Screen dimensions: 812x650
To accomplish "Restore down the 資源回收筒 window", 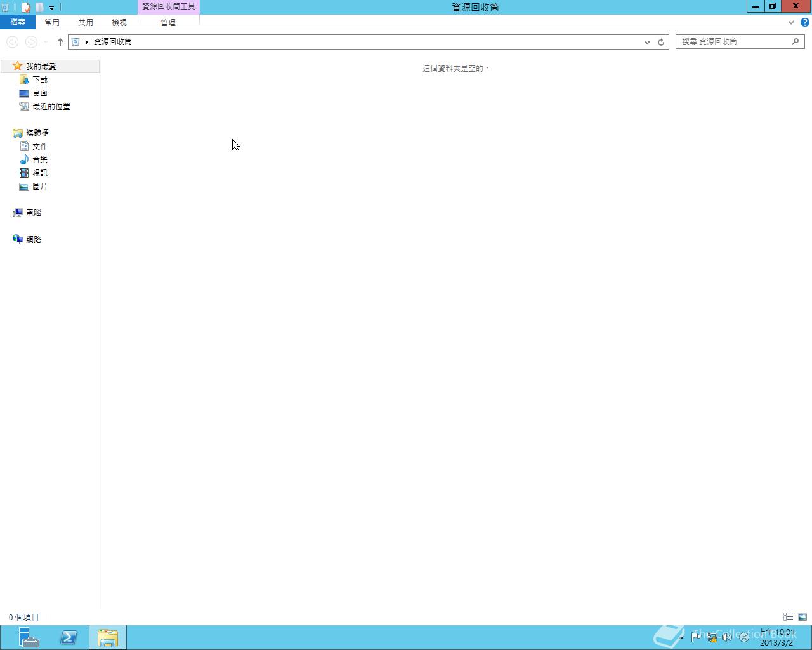I will 773,6.
